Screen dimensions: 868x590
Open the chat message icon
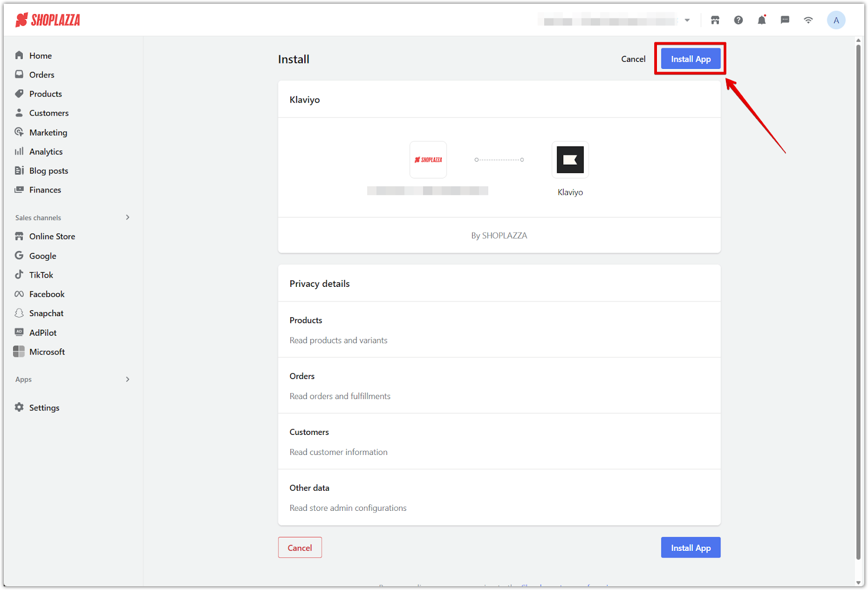tap(785, 20)
